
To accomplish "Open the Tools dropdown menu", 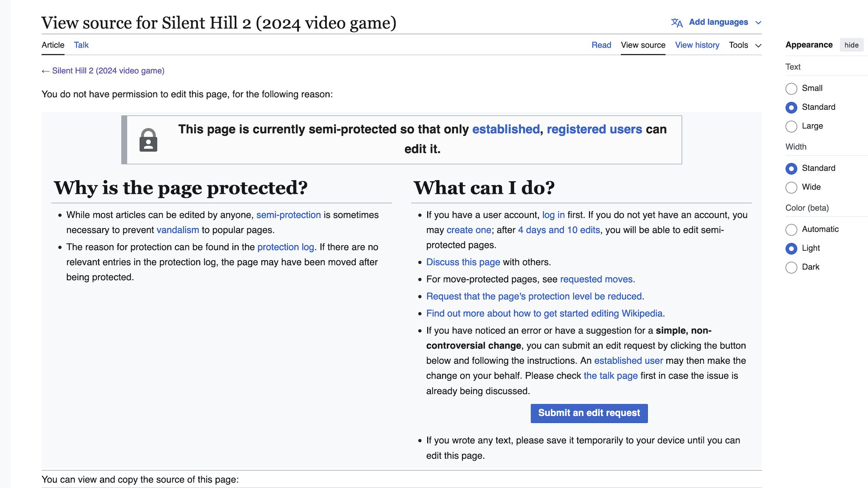I will pos(745,45).
